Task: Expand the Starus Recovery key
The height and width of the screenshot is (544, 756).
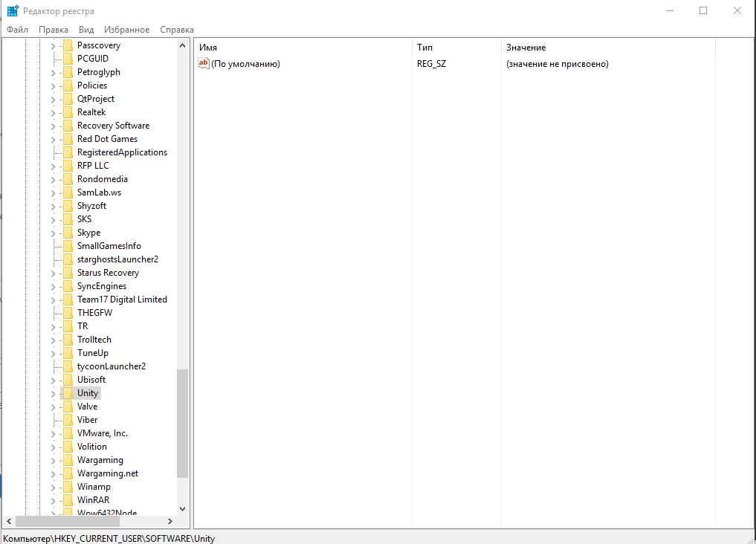Action: pos(53,273)
